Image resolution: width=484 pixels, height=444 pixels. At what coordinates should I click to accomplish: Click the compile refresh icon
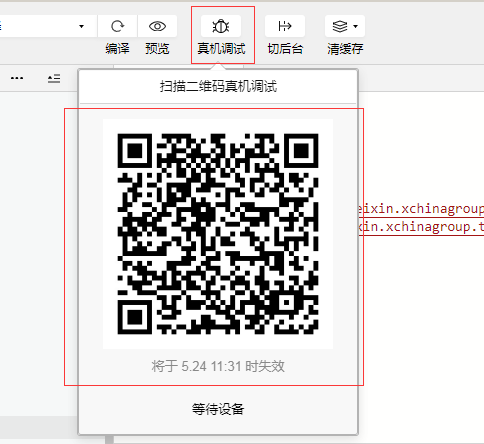pos(117,26)
